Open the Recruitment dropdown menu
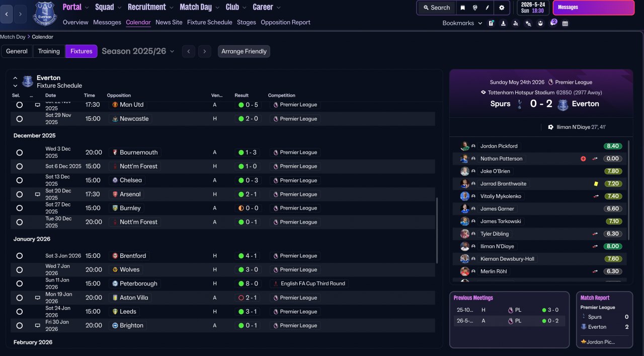 click(151, 7)
